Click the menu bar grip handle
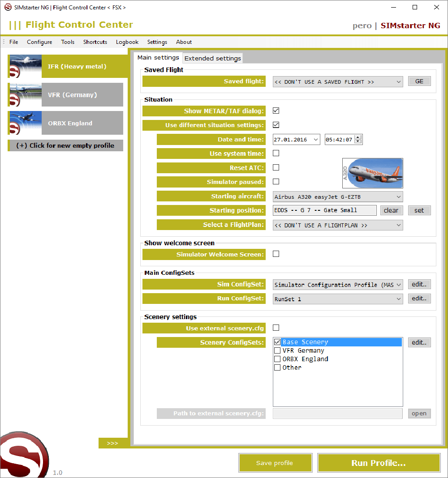 point(4,42)
